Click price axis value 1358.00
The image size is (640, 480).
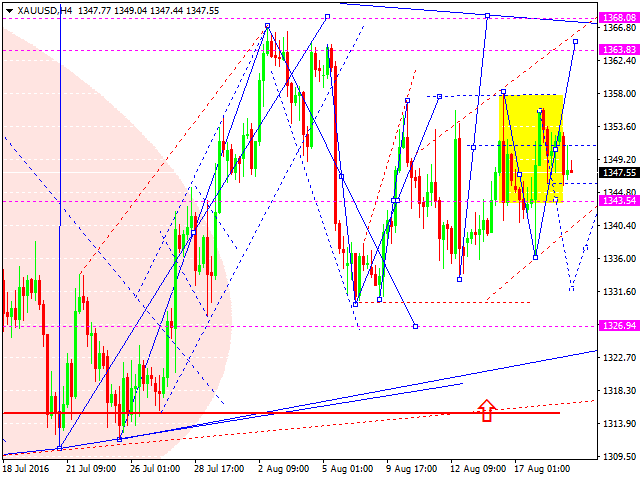(x=619, y=93)
